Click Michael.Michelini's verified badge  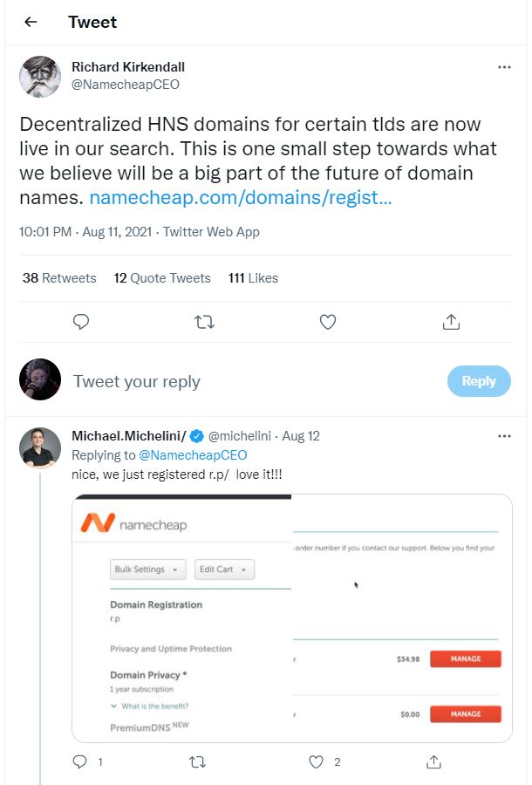click(x=195, y=436)
